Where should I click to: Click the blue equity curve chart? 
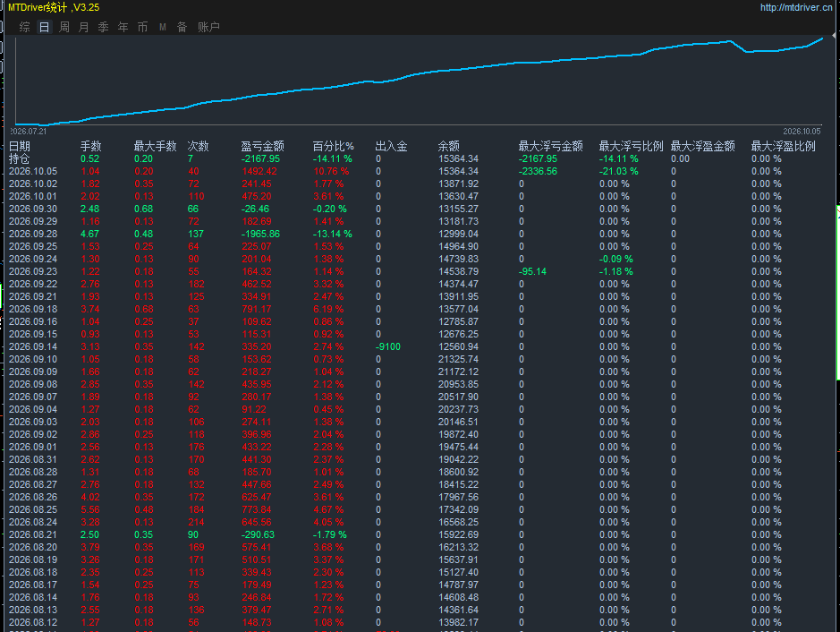click(419, 81)
